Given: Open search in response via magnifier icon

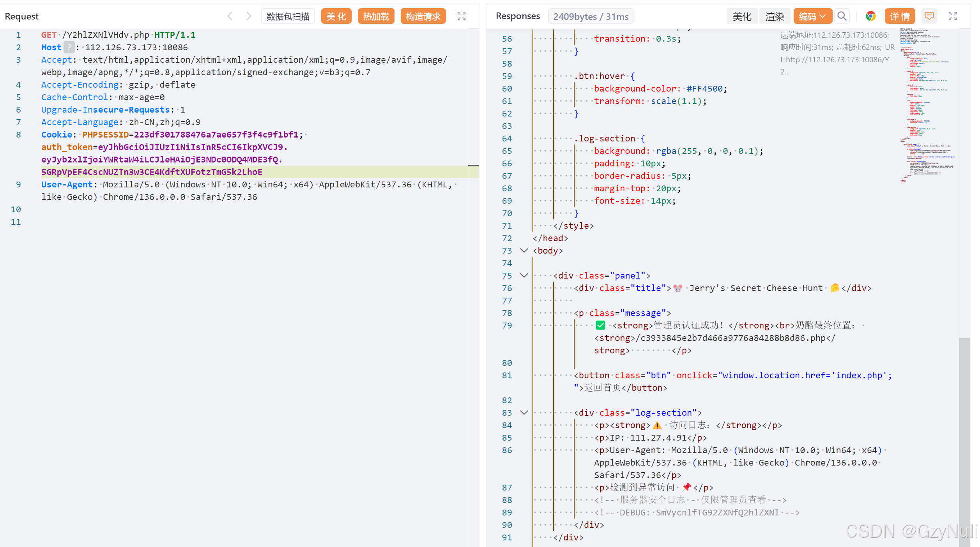Looking at the screenshot, I should coord(842,16).
